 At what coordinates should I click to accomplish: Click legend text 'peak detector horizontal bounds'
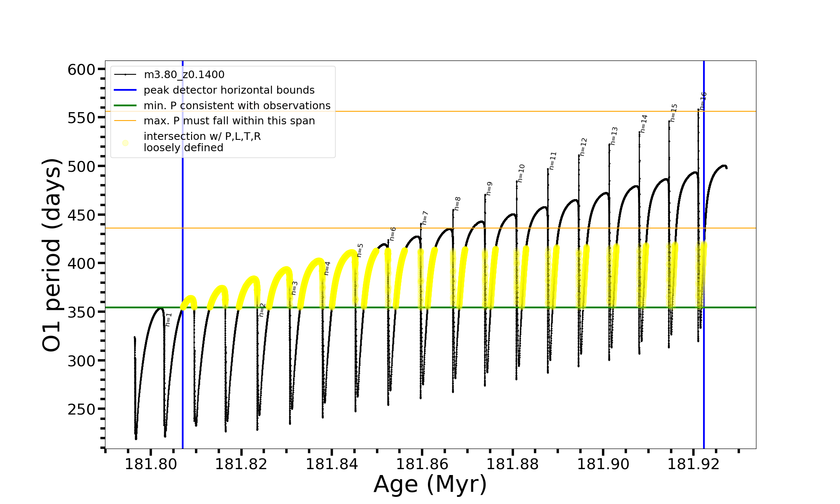point(229,90)
